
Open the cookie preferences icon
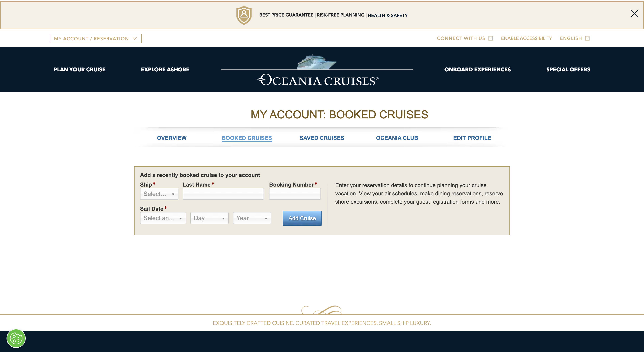pyautogui.click(x=16, y=339)
